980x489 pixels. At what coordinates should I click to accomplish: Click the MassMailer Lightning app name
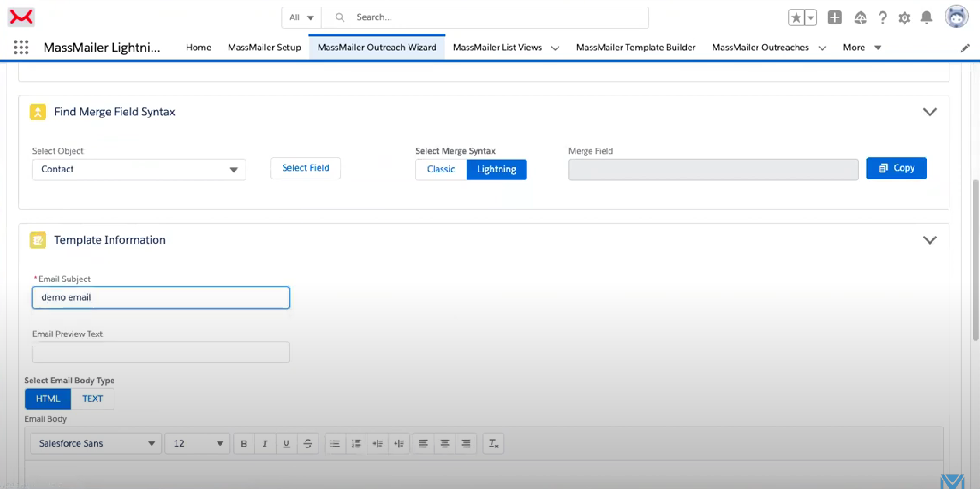[x=102, y=47]
